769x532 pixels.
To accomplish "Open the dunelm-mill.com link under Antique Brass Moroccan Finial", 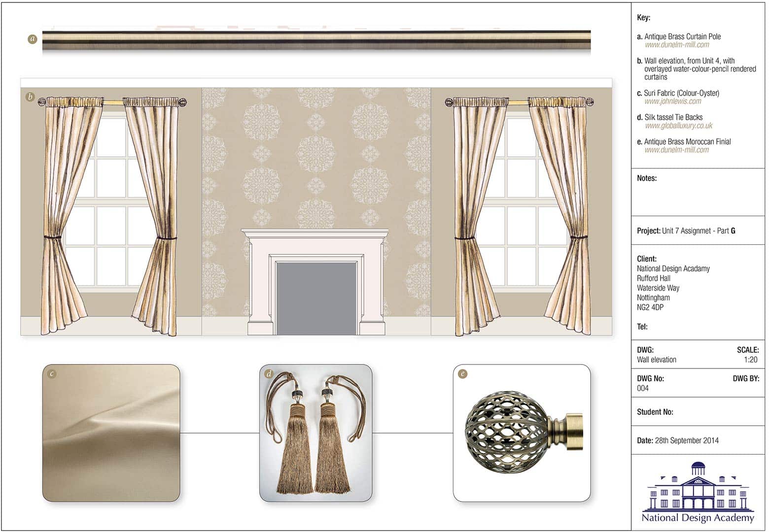I will [x=677, y=150].
